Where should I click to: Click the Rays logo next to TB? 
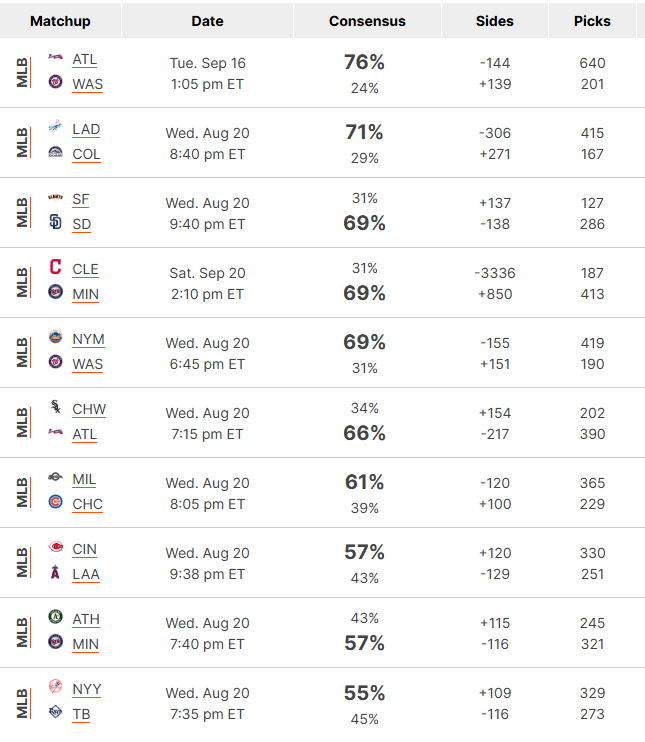pos(55,712)
